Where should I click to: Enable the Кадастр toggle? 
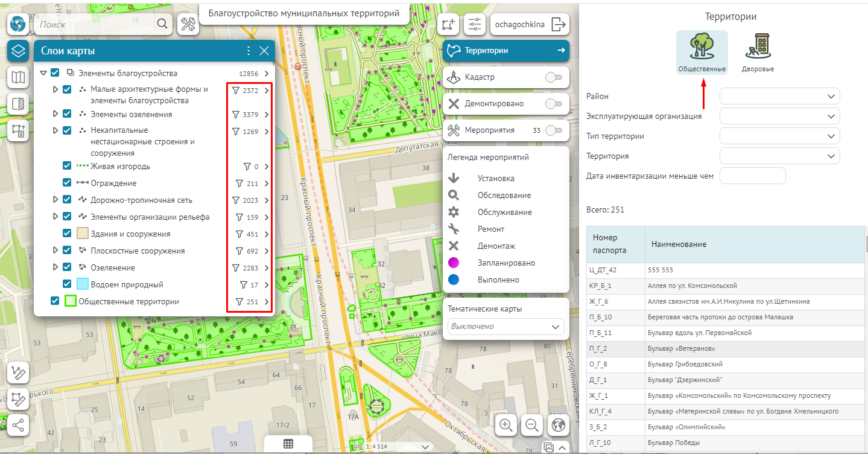pyautogui.click(x=553, y=77)
